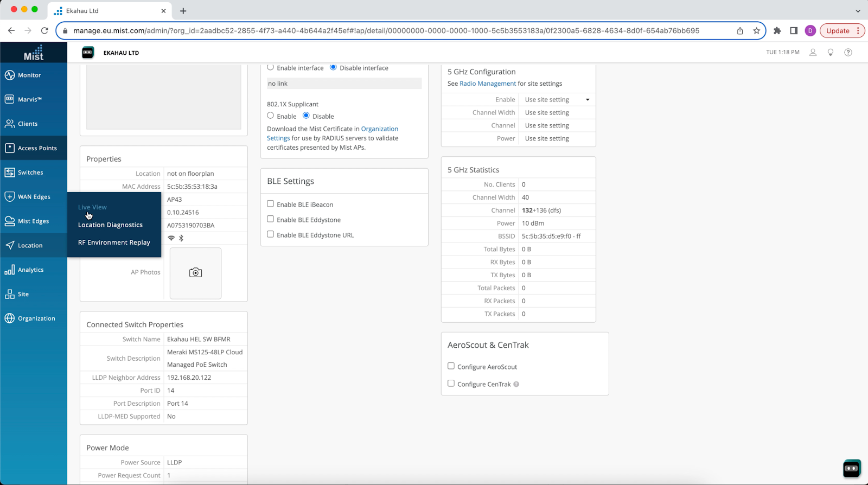The width and height of the screenshot is (868, 485).
Task: Open the help question mark icon
Action: click(848, 53)
